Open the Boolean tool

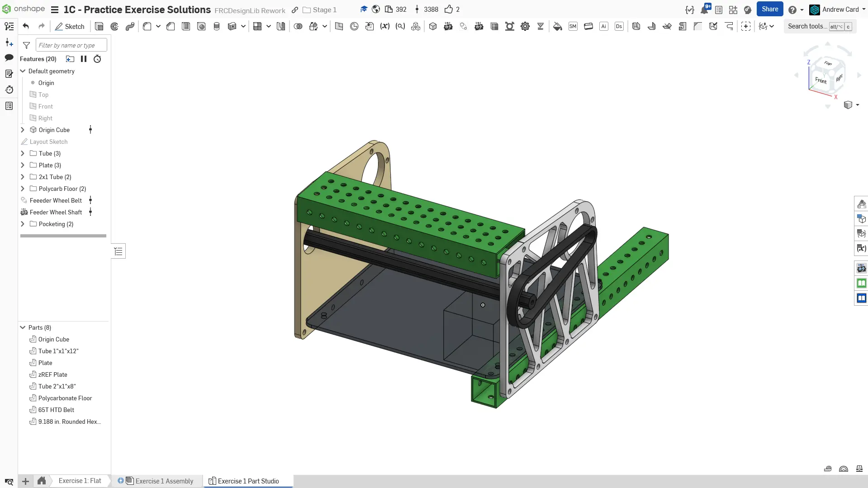pos(298,26)
